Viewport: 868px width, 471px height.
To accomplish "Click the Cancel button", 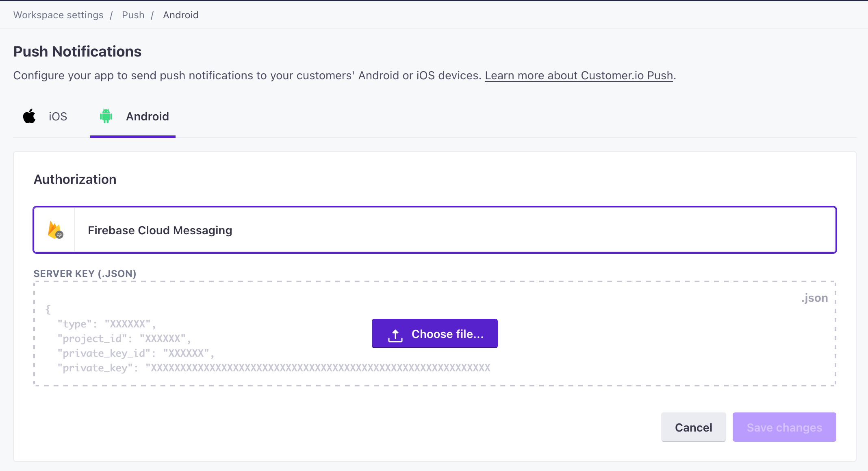I will point(694,427).
